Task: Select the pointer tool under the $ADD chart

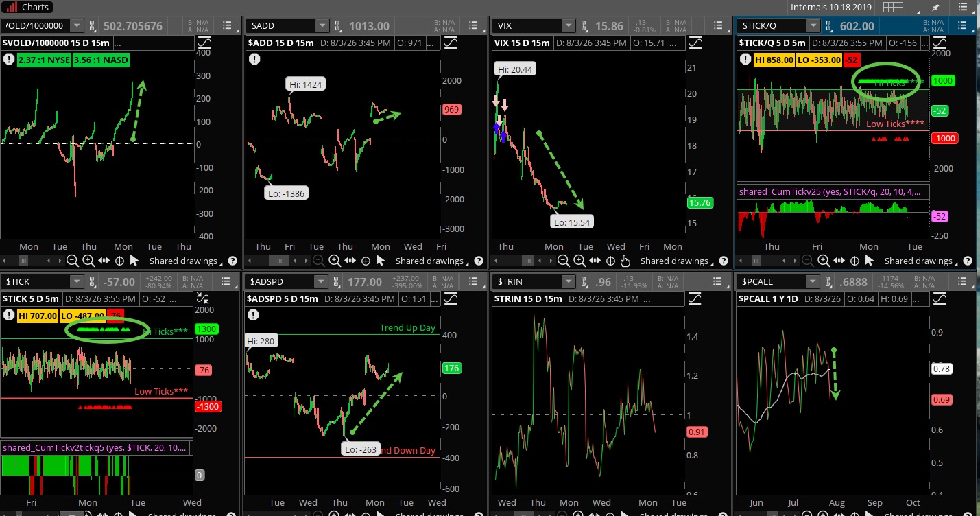Action: [379, 261]
